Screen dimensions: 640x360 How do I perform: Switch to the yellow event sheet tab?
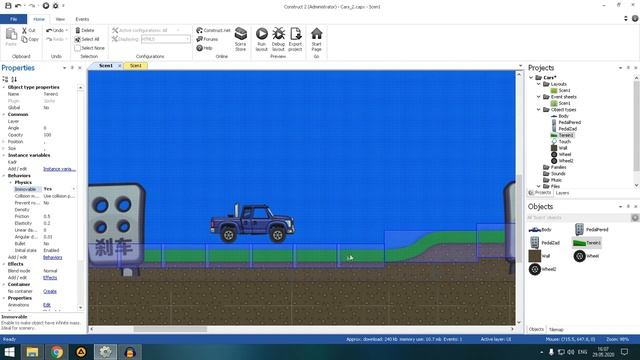(136, 66)
